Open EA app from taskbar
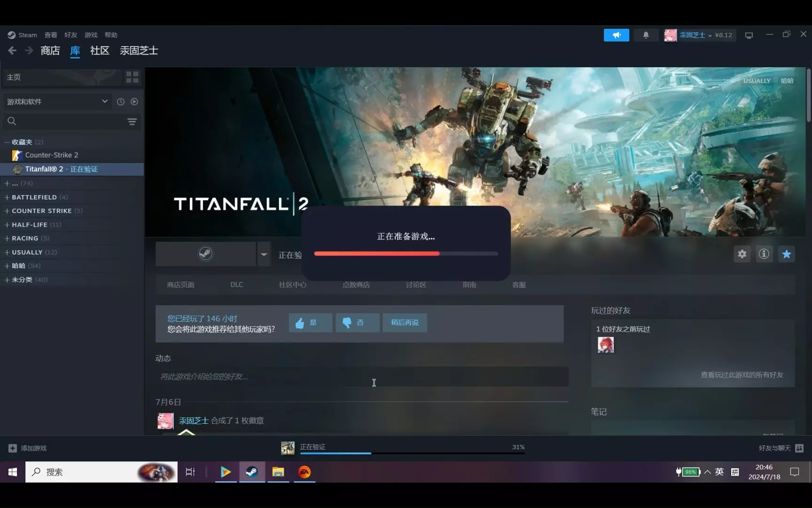 click(x=304, y=472)
